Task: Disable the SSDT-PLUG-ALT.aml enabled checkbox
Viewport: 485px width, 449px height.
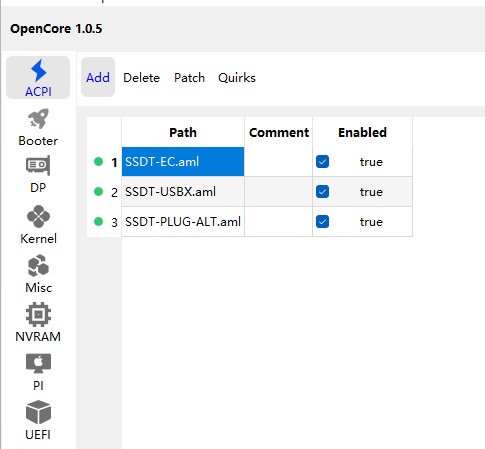Action: [x=322, y=222]
